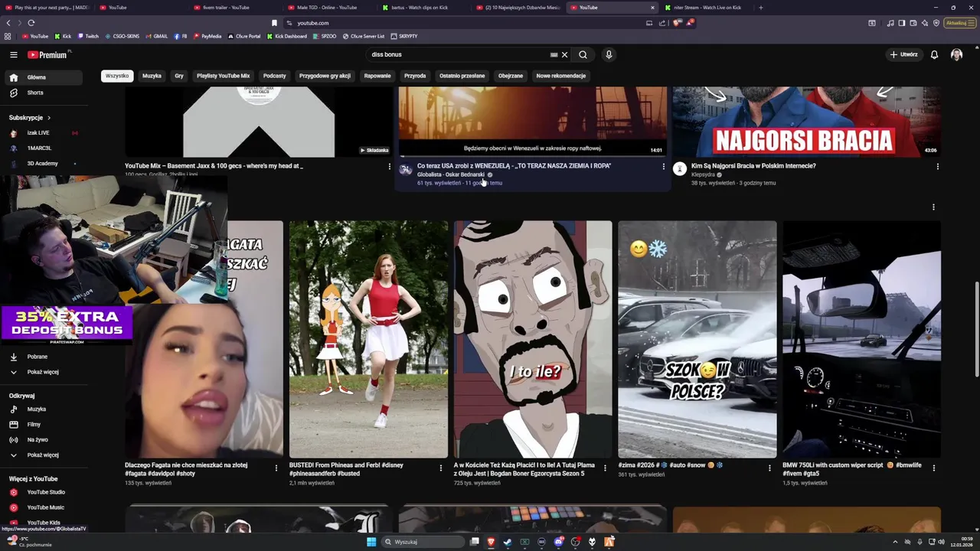Select the Rapowanie filter chip

(377, 76)
